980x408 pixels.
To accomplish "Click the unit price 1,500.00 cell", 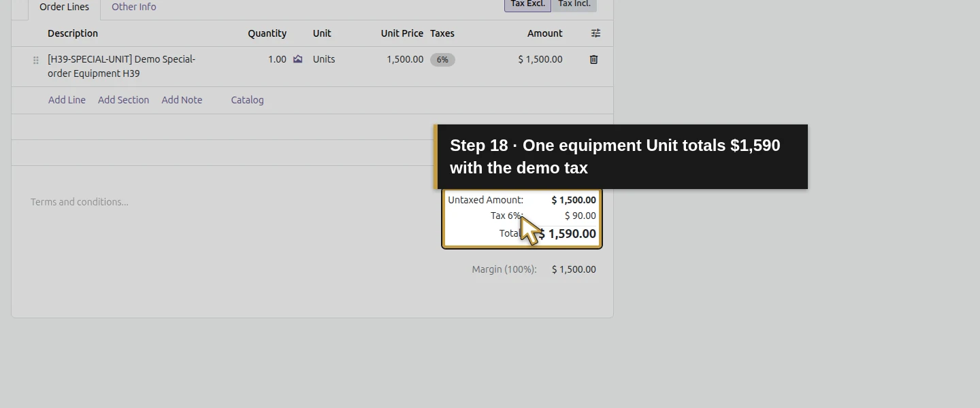I will point(405,59).
